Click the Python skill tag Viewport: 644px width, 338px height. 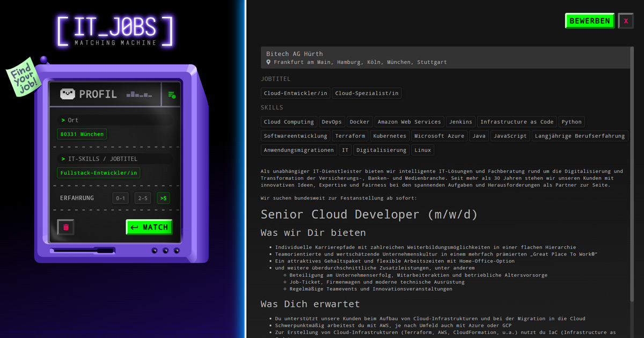coord(572,122)
